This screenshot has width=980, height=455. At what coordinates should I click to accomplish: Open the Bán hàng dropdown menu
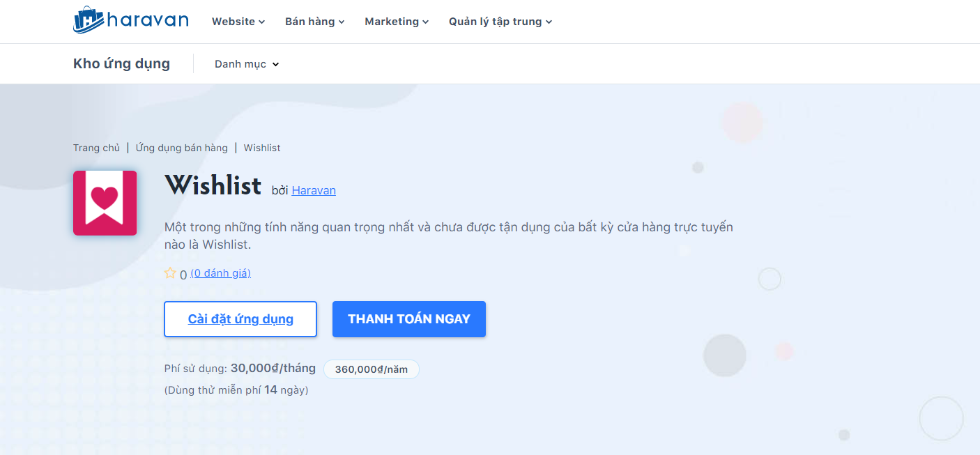[314, 22]
